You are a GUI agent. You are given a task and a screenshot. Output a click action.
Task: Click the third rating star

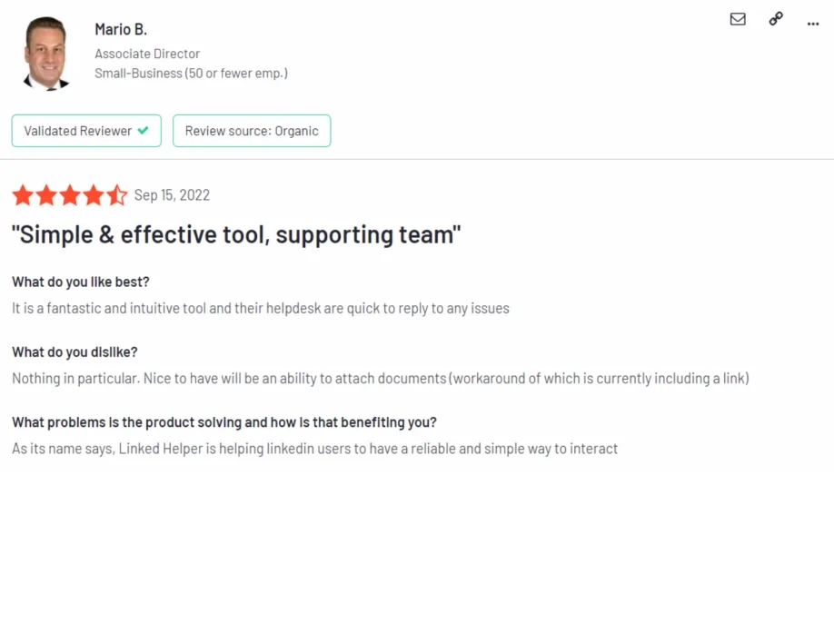click(70, 195)
